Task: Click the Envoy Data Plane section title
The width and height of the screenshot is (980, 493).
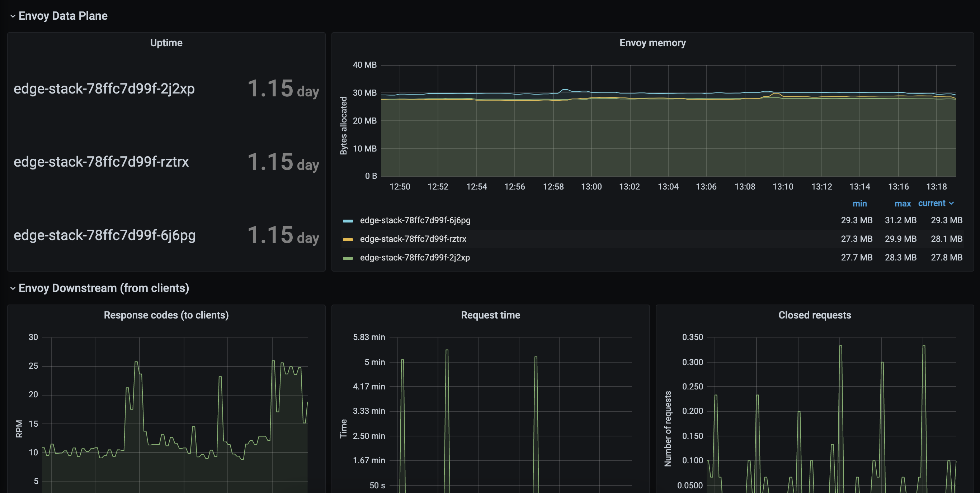Action: (x=63, y=16)
